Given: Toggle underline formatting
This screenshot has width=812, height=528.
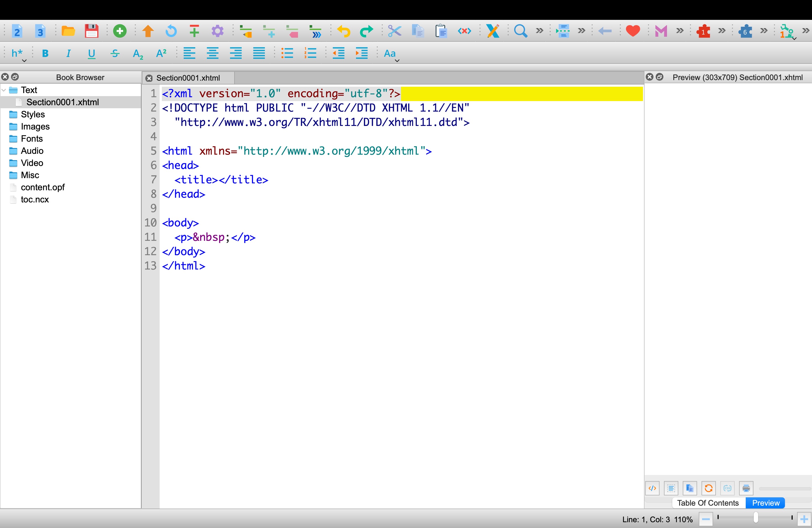Looking at the screenshot, I should point(91,54).
